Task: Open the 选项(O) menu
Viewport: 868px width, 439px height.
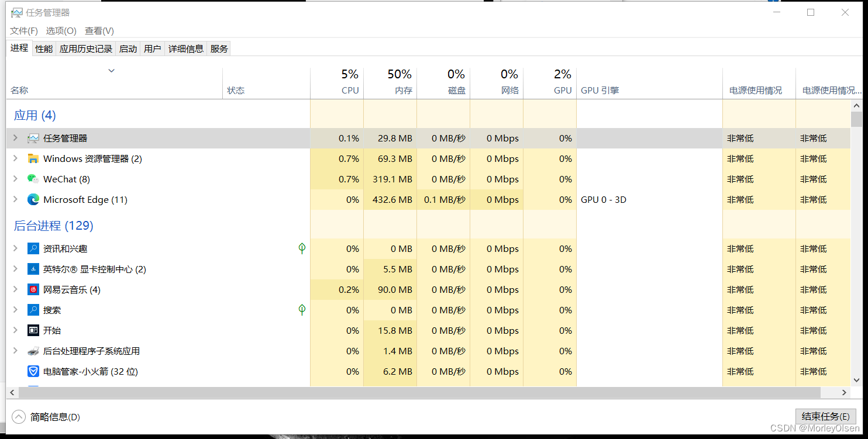Action: [61, 30]
